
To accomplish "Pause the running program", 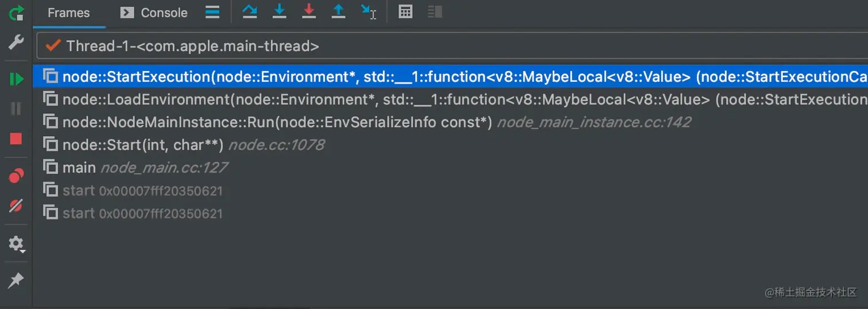I will [16, 109].
